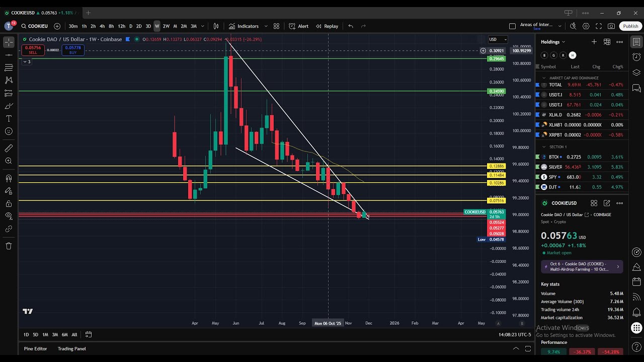Open the Chats panel in right sidebar
Image resolution: width=644 pixels, height=362 pixels.
(x=636, y=88)
